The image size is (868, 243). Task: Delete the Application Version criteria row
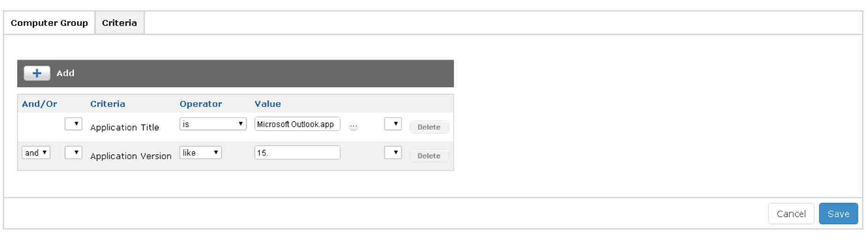[429, 156]
